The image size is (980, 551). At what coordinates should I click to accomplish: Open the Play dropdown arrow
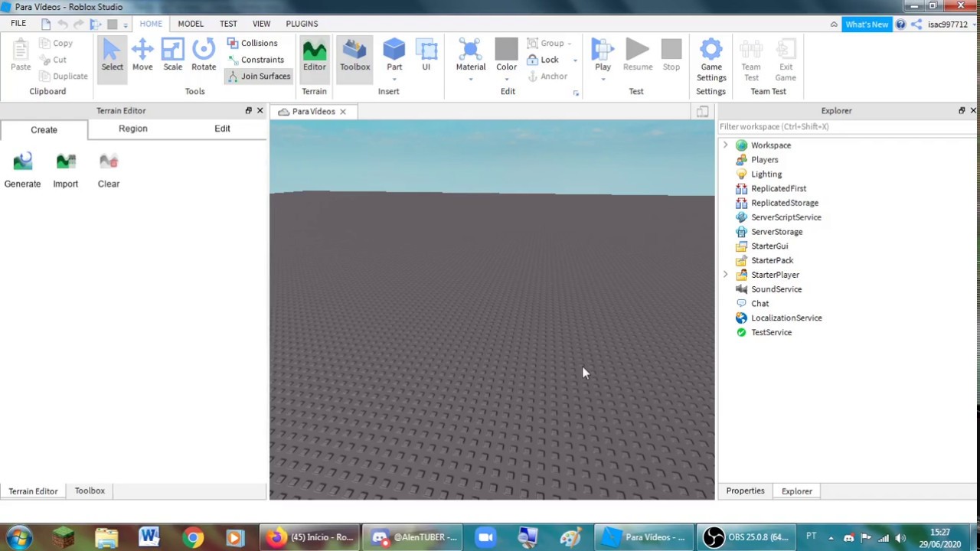pos(603,79)
